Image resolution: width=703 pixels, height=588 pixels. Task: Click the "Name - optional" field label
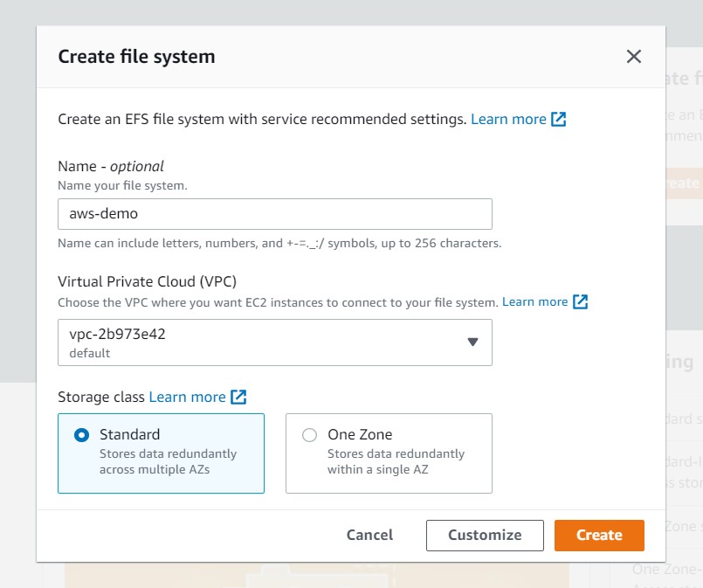click(111, 166)
